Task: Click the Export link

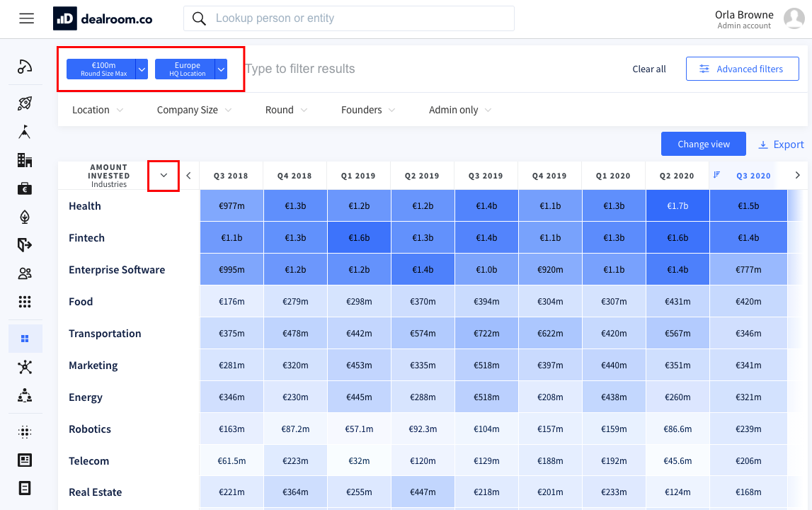Action: coord(781,144)
